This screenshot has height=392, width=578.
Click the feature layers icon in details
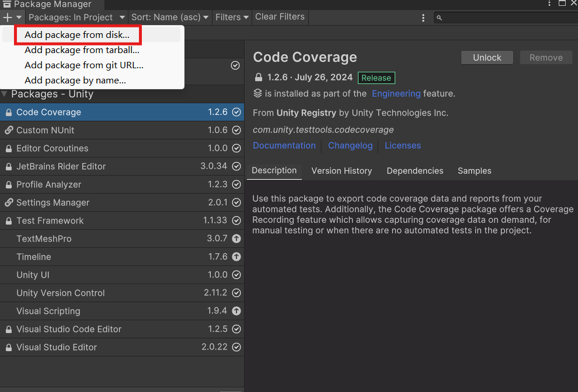(257, 93)
